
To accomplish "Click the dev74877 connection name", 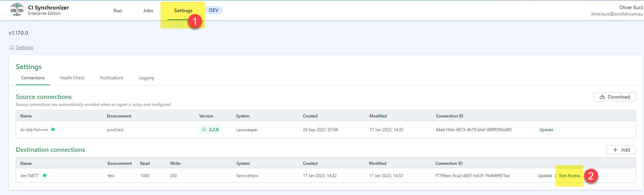I will click(29, 175).
